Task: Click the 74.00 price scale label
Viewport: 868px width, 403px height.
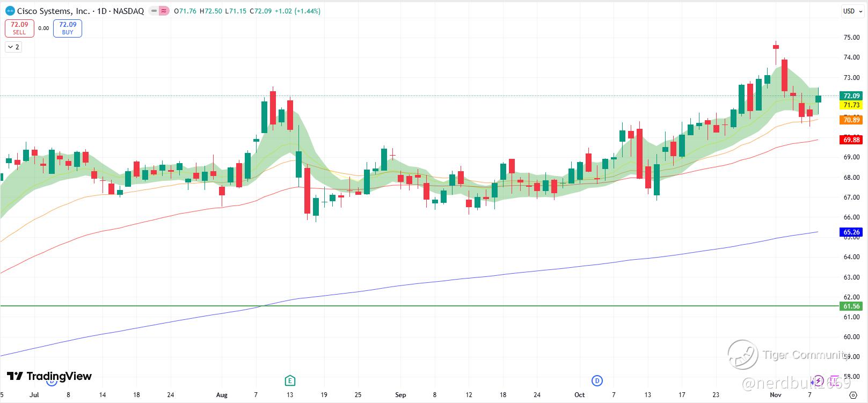Action: (852, 57)
